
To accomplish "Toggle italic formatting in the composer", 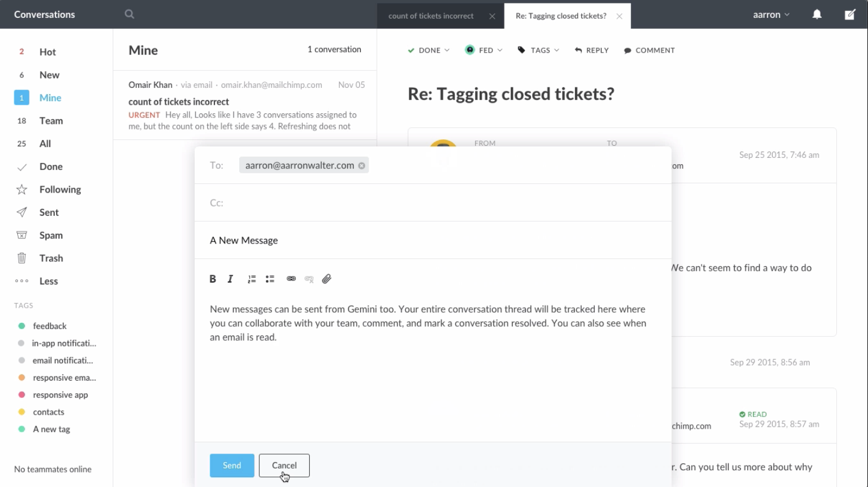I will click(230, 279).
